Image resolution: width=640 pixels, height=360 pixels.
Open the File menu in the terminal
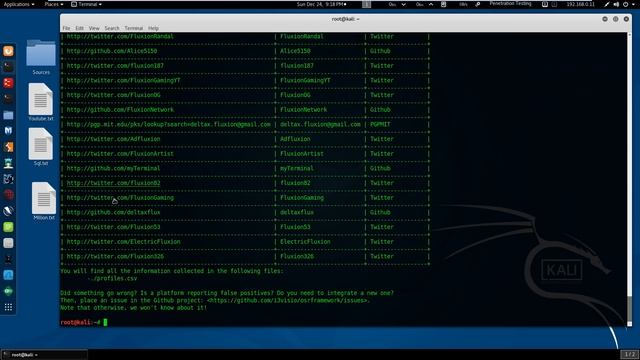[66, 28]
